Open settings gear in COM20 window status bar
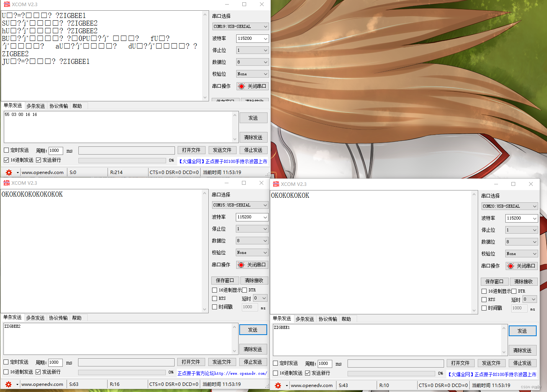The width and height of the screenshot is (547, 392). tap(278, 385)
